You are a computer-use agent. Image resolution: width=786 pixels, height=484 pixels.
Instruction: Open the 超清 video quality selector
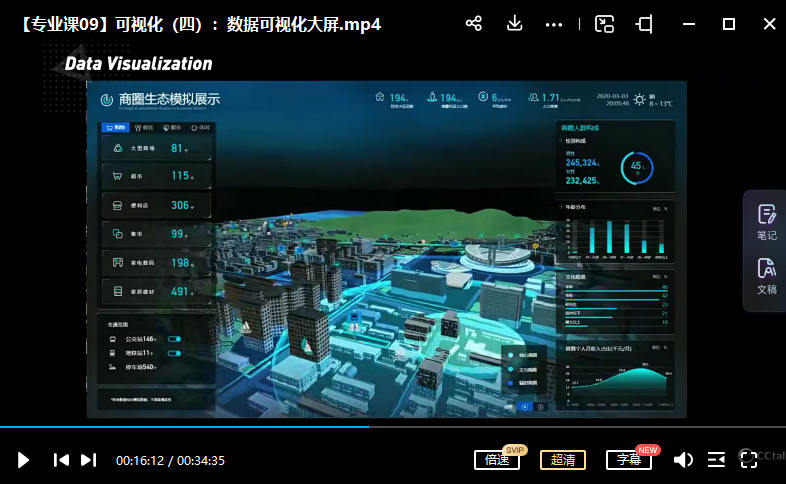tap(563, 460)
